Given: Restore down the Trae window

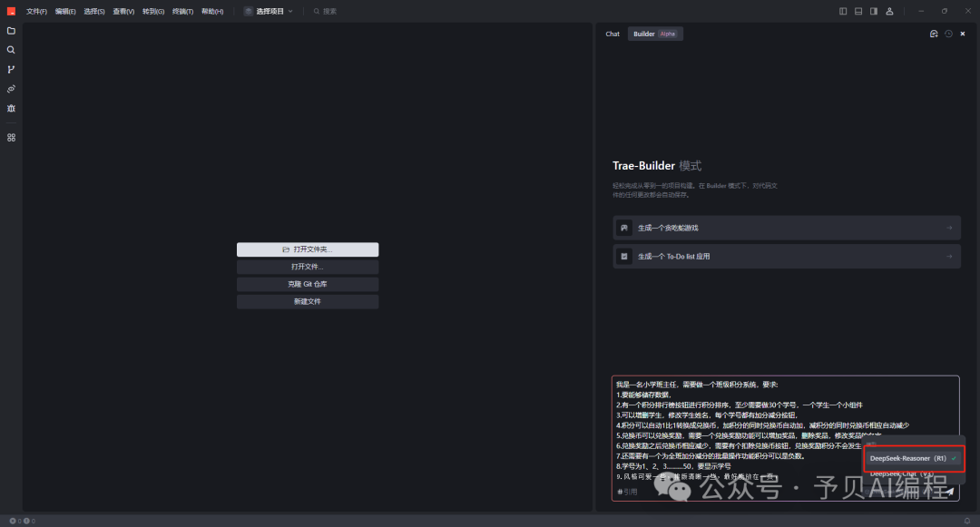Looking at the screenshot, I should click(945, 11).
